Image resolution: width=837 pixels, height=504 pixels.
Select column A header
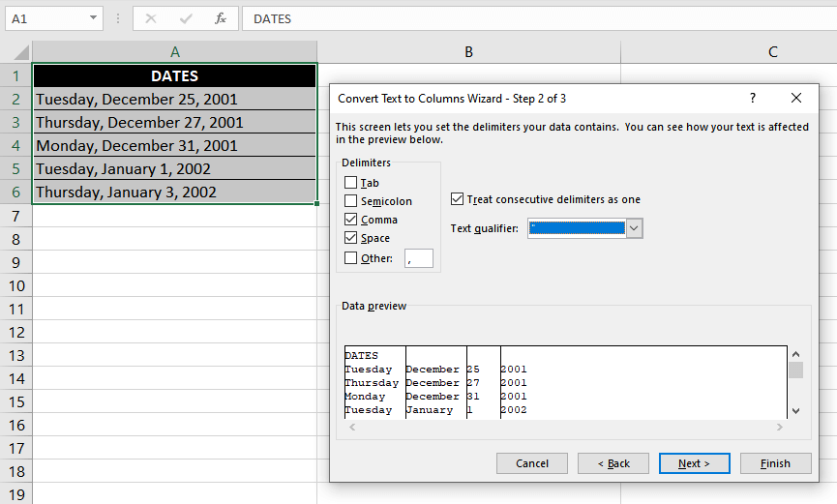point(174,52)
